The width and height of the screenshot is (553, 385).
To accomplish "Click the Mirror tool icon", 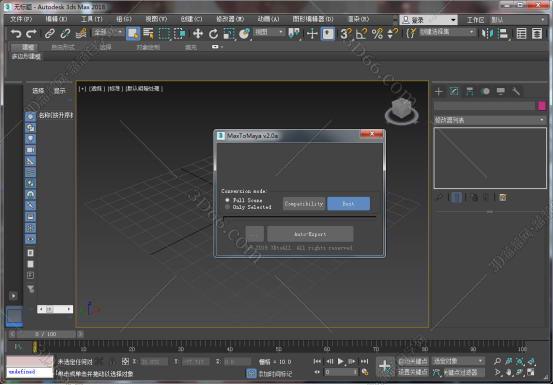I will [487, 34].
